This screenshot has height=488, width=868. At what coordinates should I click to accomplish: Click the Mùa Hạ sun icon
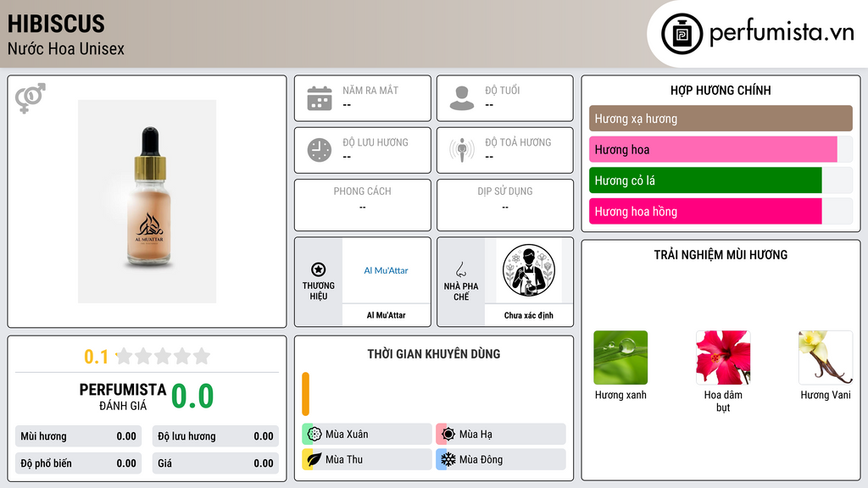point(448,434)
